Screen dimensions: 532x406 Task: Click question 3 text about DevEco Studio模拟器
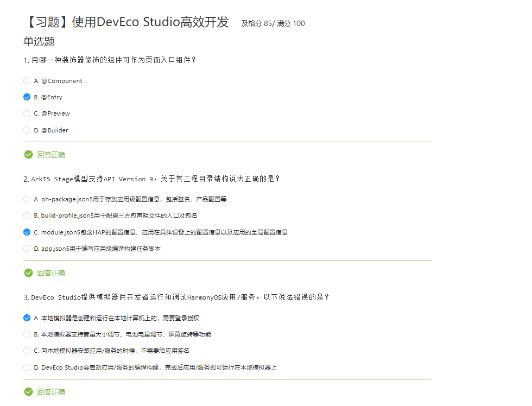click(x=176, y=297)
